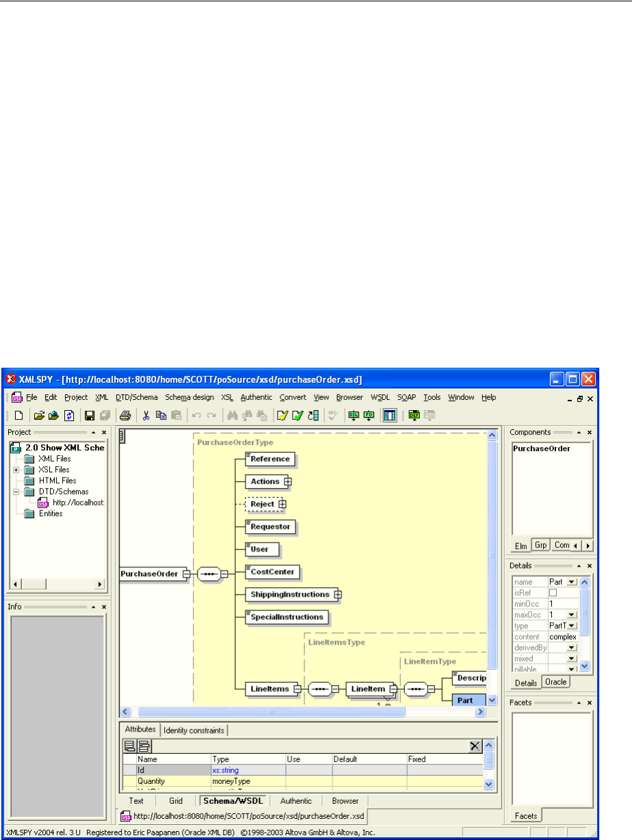Image resolution: width=632 pixels, height=840 pixels.
Task: Select the Grp tab in Components
Action: [541, 545]
